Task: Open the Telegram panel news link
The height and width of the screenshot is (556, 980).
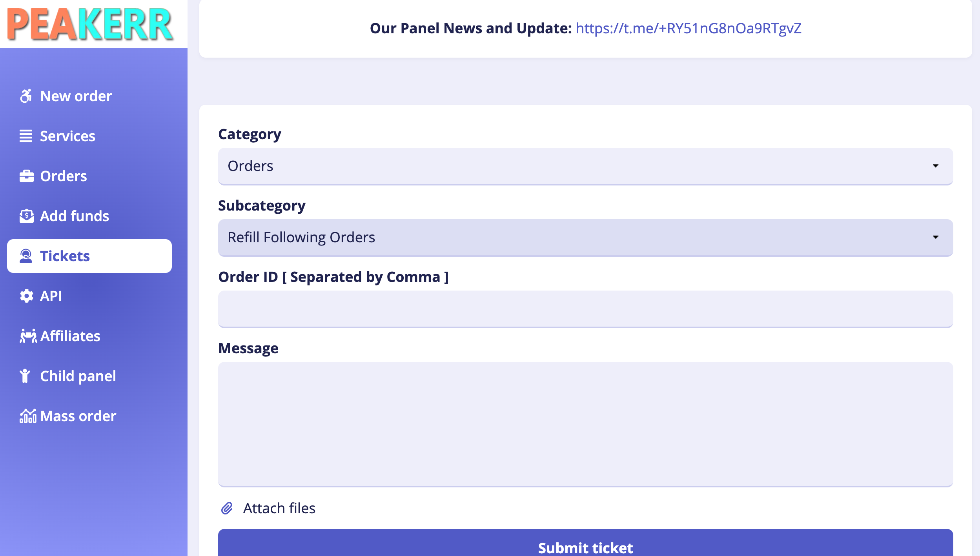Action: (x=689, y=28)
